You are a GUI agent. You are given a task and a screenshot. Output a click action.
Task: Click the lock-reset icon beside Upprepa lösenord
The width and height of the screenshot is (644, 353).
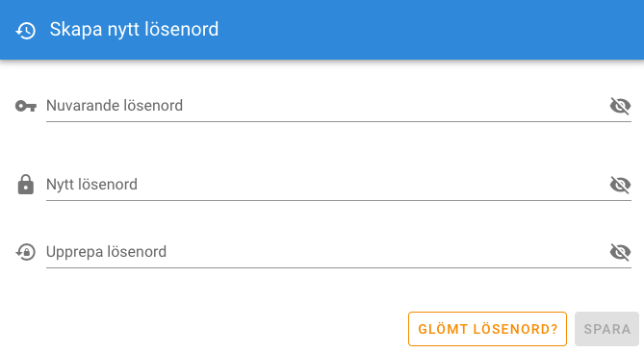pyautogui.click(x=25, y=252)
